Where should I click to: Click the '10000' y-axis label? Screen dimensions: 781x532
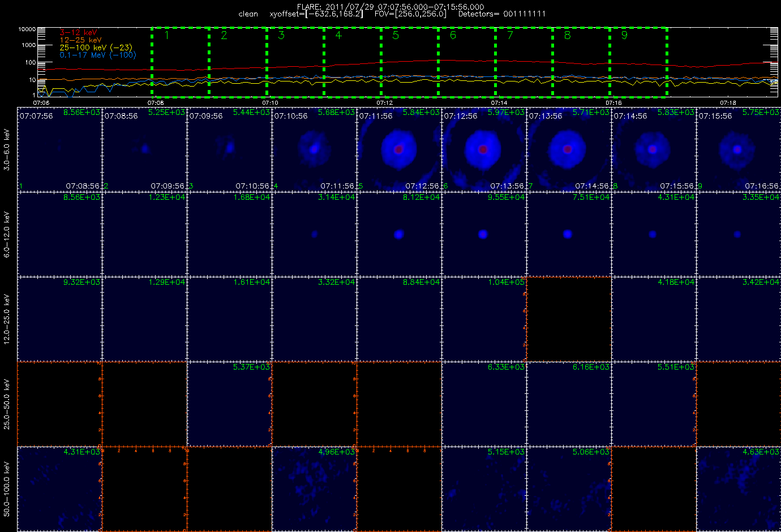pyautogui.click(x=27, y=29)
